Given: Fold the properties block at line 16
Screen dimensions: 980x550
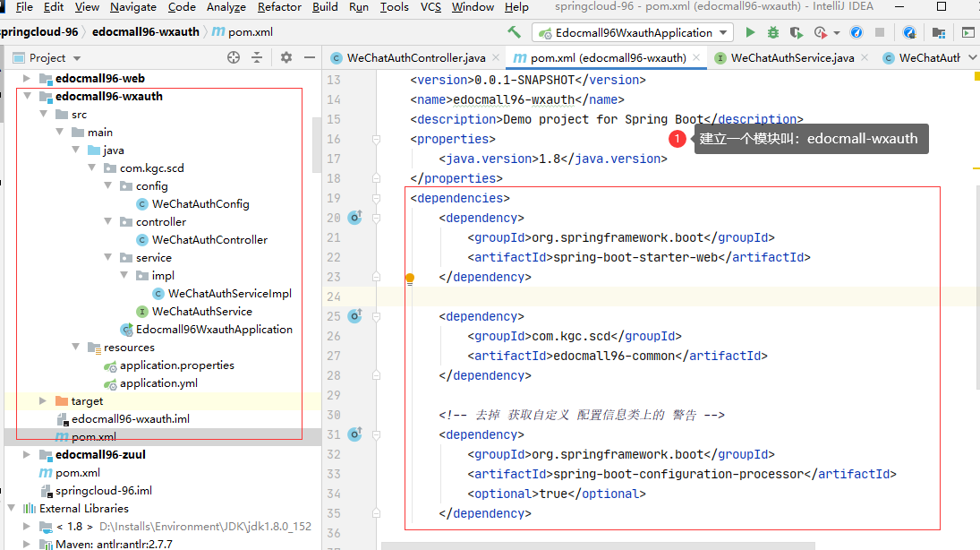Looking at the screenshot, I should point(376,139).
